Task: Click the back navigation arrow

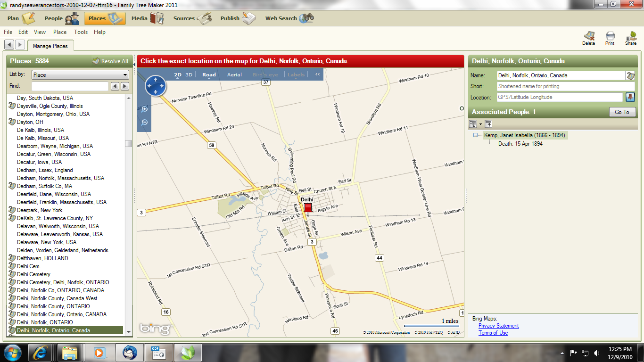Action: click(9, 44)
